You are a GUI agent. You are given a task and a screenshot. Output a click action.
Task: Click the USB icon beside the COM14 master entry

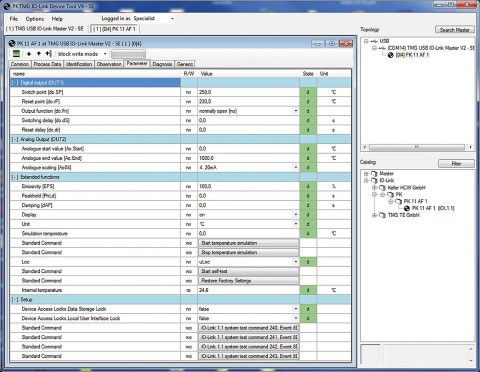(x=382, y=48)
